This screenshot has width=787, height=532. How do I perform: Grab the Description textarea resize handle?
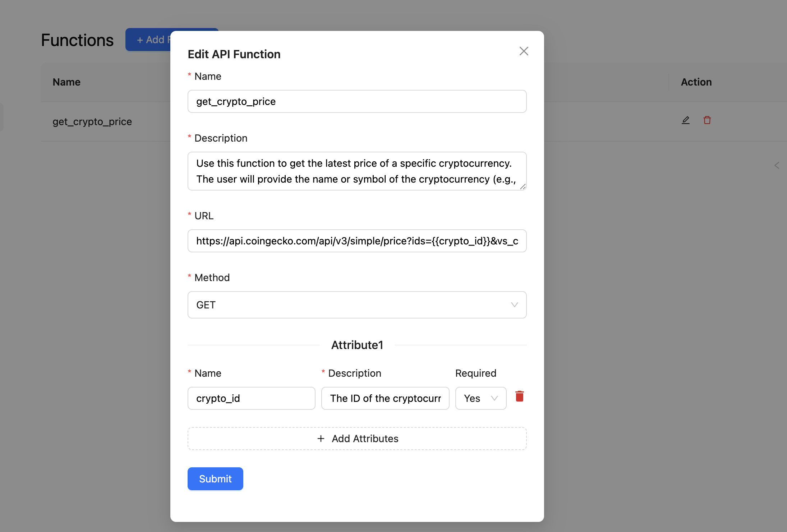pyautogui.click(x=523, y=186)
